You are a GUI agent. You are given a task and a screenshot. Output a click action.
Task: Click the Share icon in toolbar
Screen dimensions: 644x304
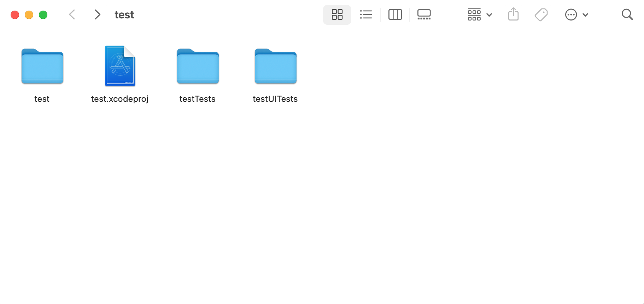coord(513,15)
